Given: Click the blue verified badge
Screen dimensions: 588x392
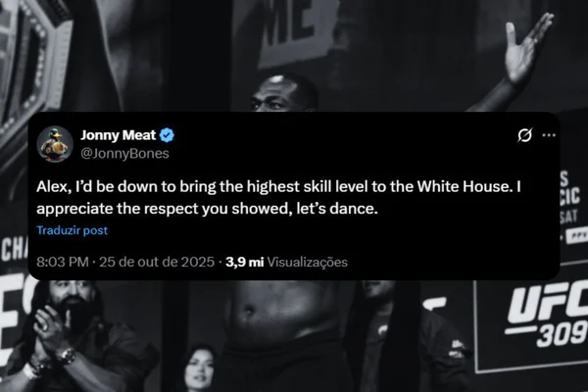Looking at the screenshot, I should [x=168, y=135].
